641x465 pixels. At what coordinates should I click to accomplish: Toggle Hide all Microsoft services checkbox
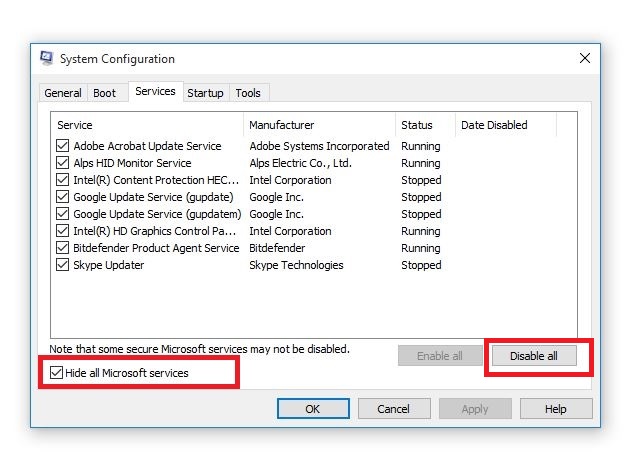click(56, 373)
